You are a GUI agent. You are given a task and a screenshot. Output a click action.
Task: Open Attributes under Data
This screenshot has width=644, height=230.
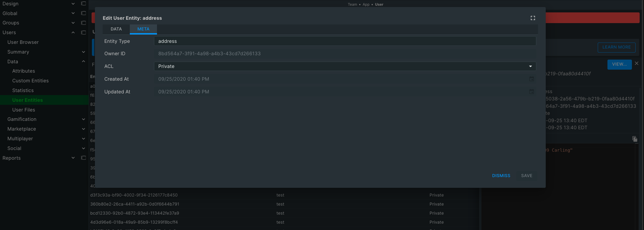[x=23, y=71]
